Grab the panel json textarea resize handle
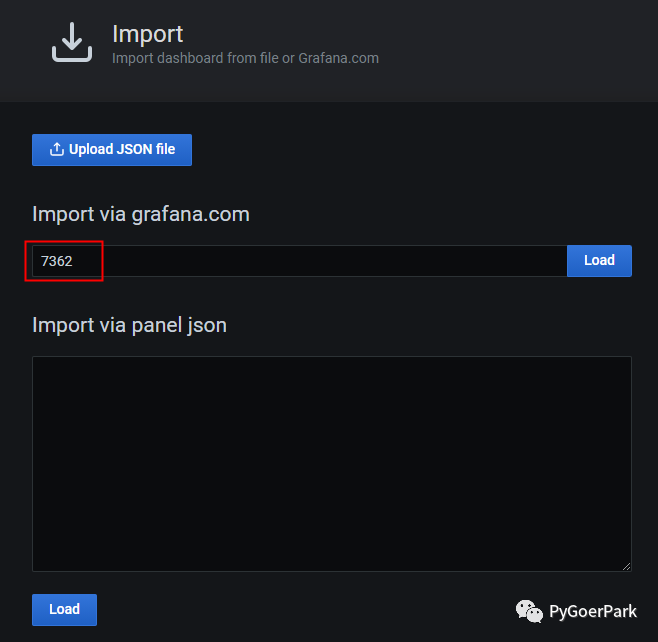Image resolution: width=658 pixels, height=642 pixels. [x=626, y=566]
